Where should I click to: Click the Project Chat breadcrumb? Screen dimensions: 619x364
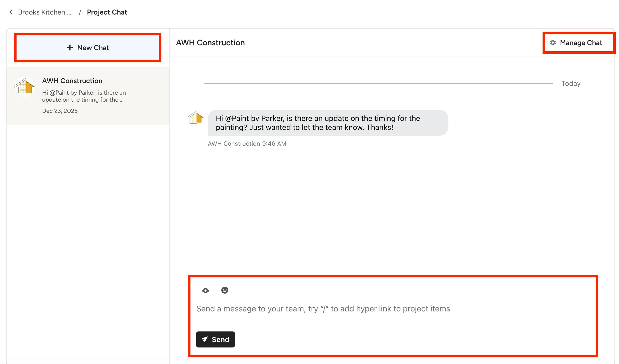tap(107, 12)
